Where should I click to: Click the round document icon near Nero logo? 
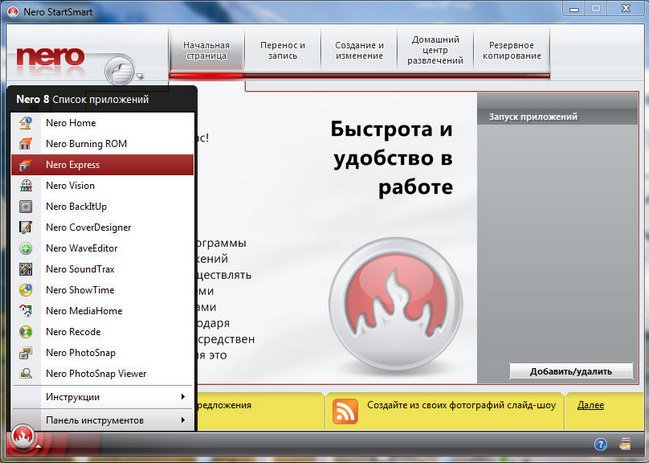(119, 70)
